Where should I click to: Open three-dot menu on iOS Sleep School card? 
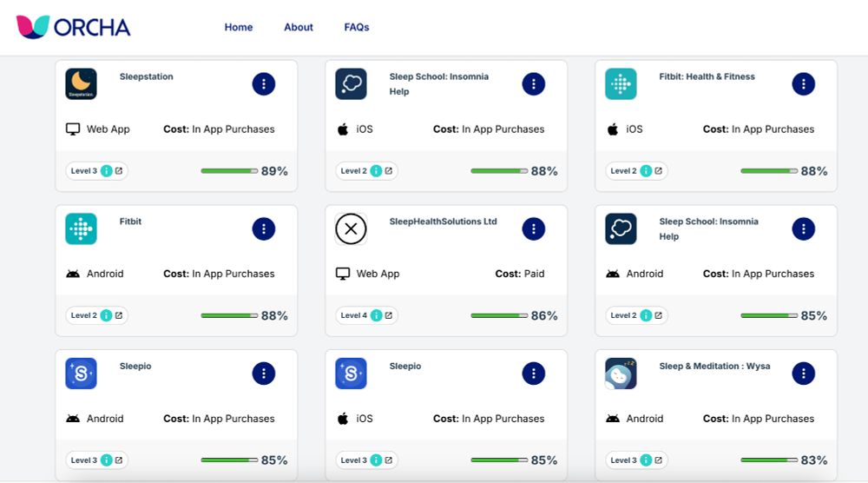tap(534, 83)
